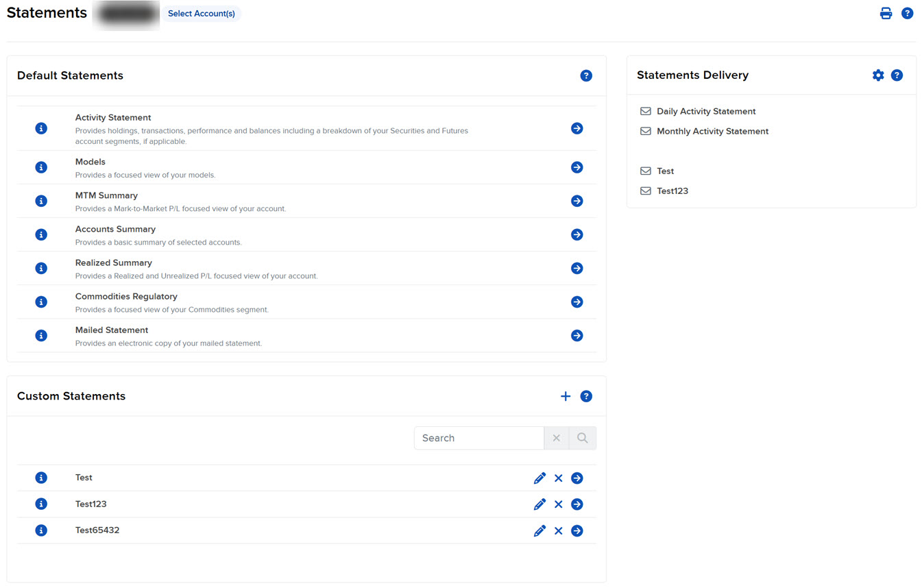Open the Realized Summary statement

click(577, 268)
